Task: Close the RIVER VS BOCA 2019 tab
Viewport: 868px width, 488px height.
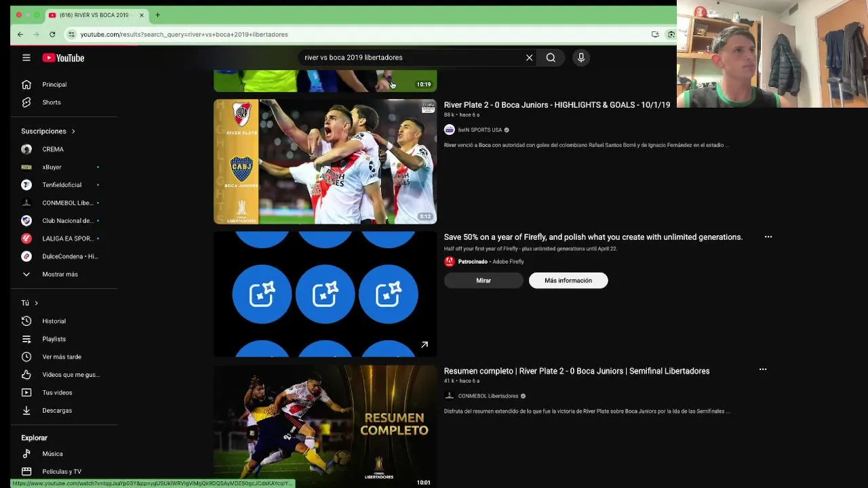Action: (x=142, y=15)
